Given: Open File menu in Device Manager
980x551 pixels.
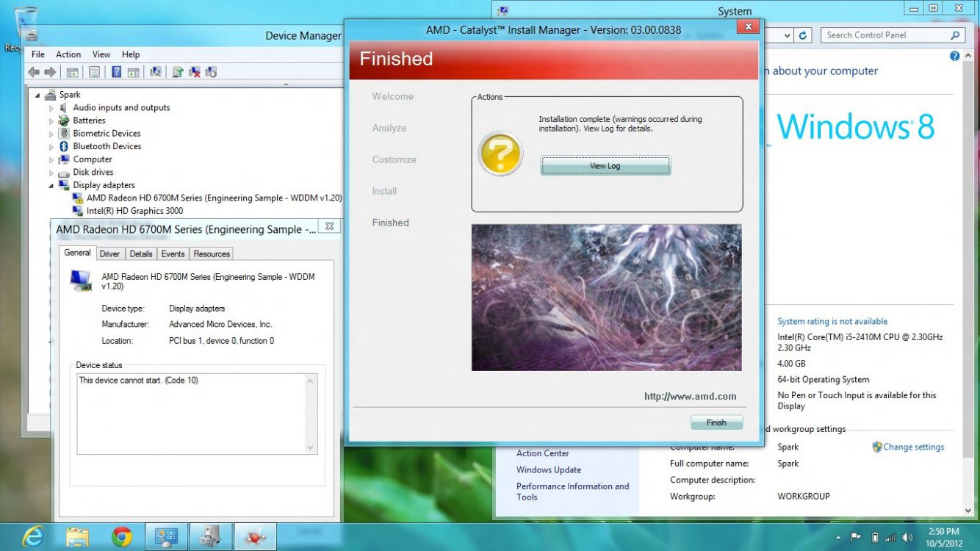Looking at the screenshot, I should click(37, 54).
